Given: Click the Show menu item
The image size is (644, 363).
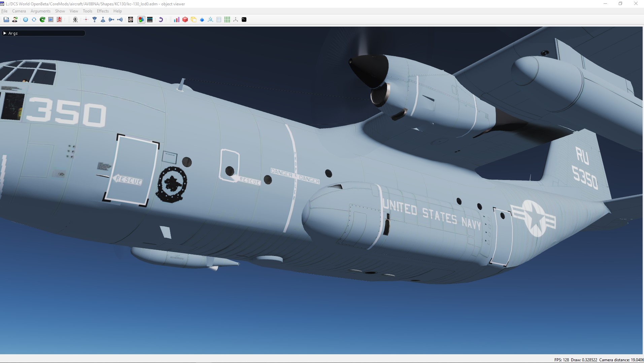Looking at the screenshot, I should [60, 11].
